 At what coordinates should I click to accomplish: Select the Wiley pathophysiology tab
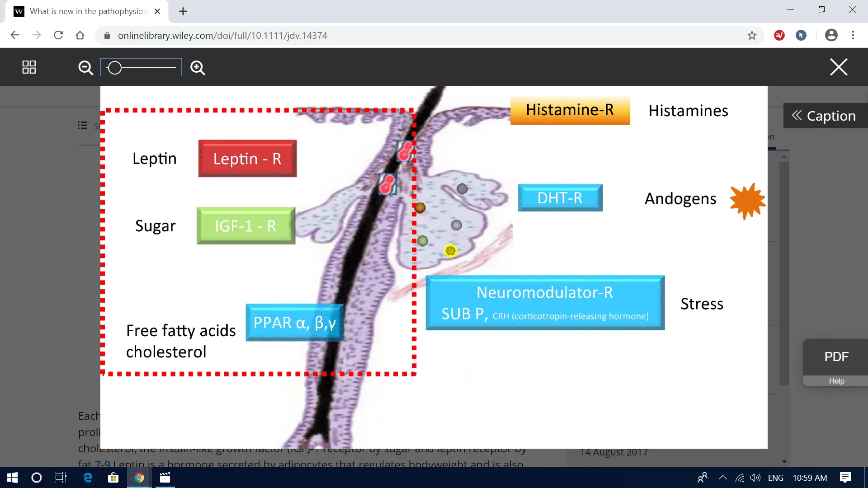click(x=88, y=11)
